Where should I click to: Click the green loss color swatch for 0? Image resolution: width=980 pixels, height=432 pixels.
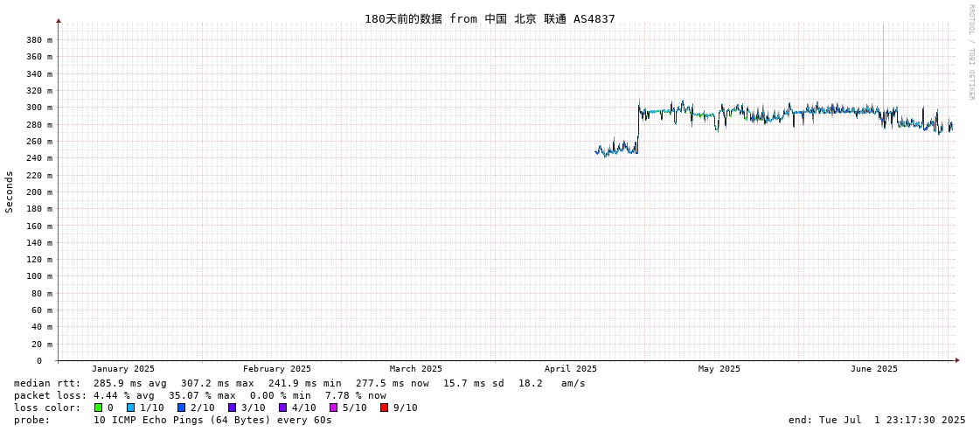[98, 408]
